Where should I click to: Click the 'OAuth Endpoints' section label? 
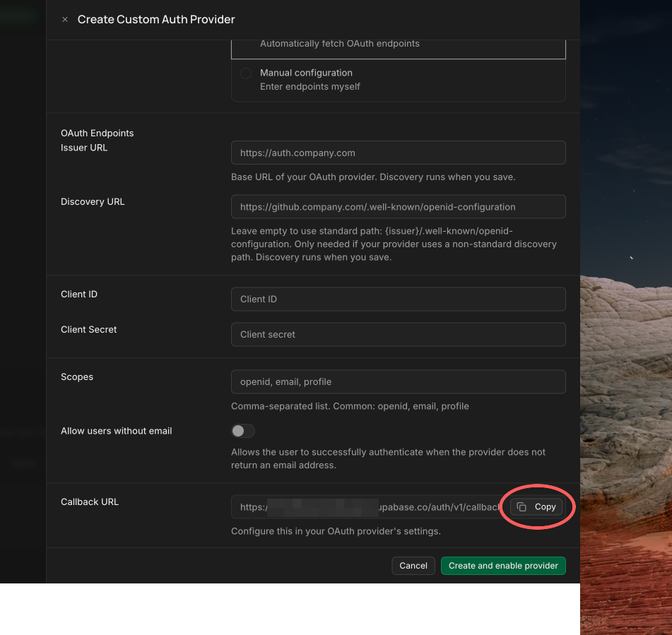pyautogui.click(x=98, y=133)
